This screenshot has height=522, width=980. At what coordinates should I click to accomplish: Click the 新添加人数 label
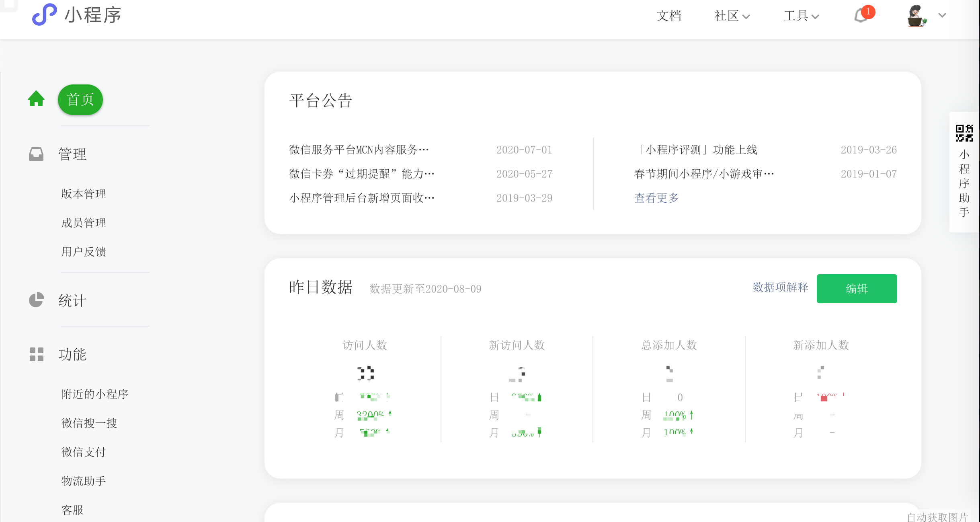point(821,345)
